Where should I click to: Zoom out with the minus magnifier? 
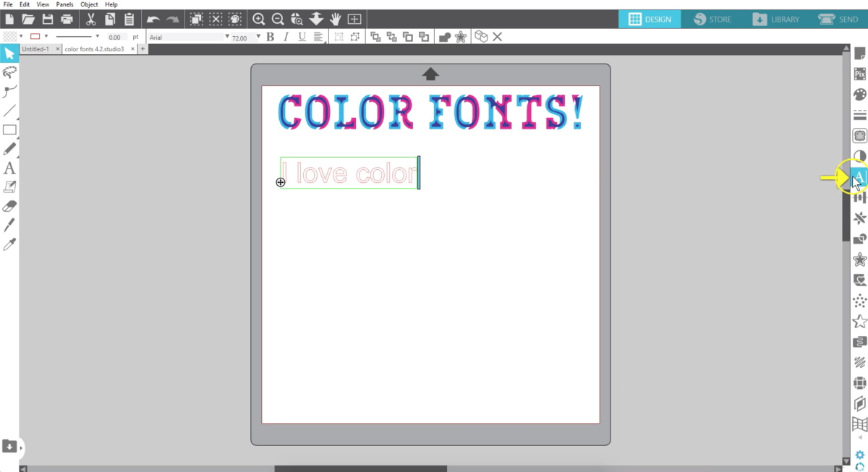(x=277, y=19)
